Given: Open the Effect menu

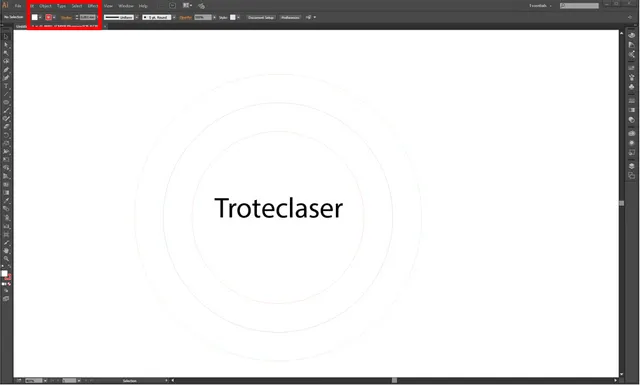Looking at the screenshot, I should [x=93, y=6].
